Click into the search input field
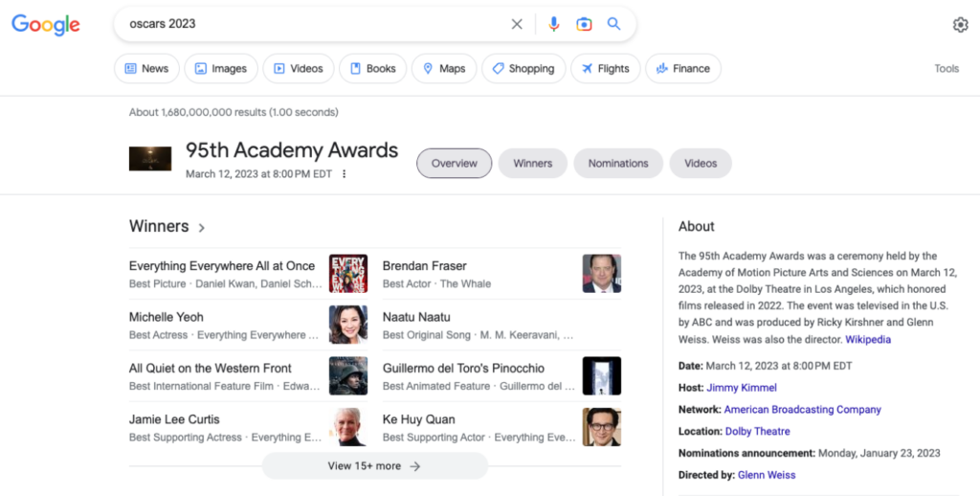Screen dimensions: 980x496 pyautogui.click(x=306, y=24)
